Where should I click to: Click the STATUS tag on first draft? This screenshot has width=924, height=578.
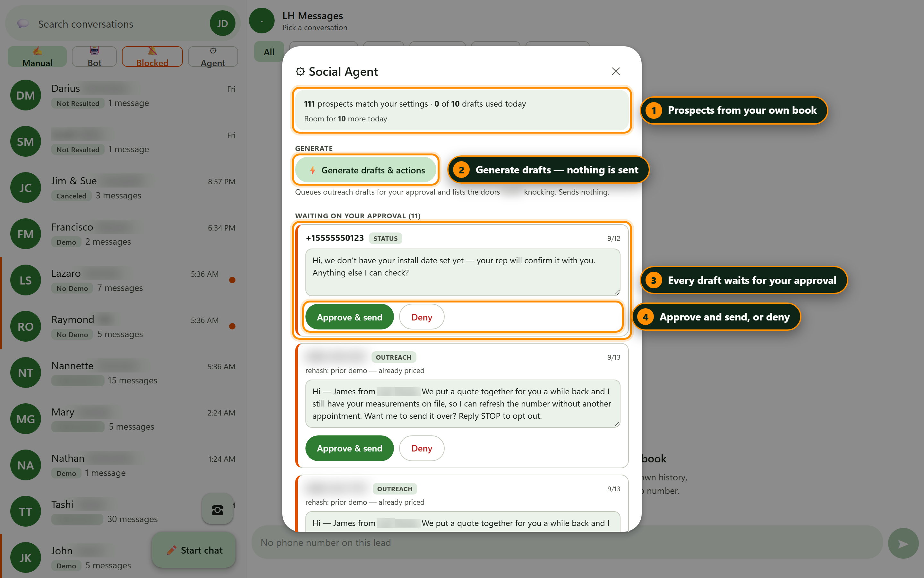385,238
